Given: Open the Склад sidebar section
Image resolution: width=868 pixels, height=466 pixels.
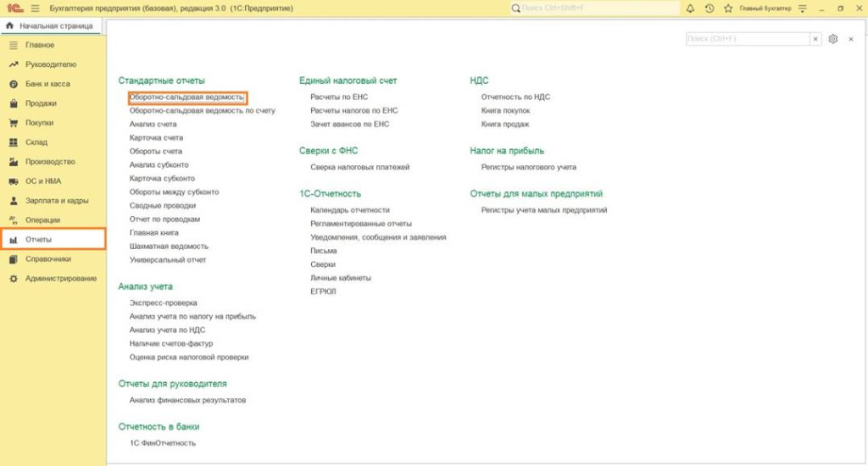Looking at the screenshot, I should [36, 142].
